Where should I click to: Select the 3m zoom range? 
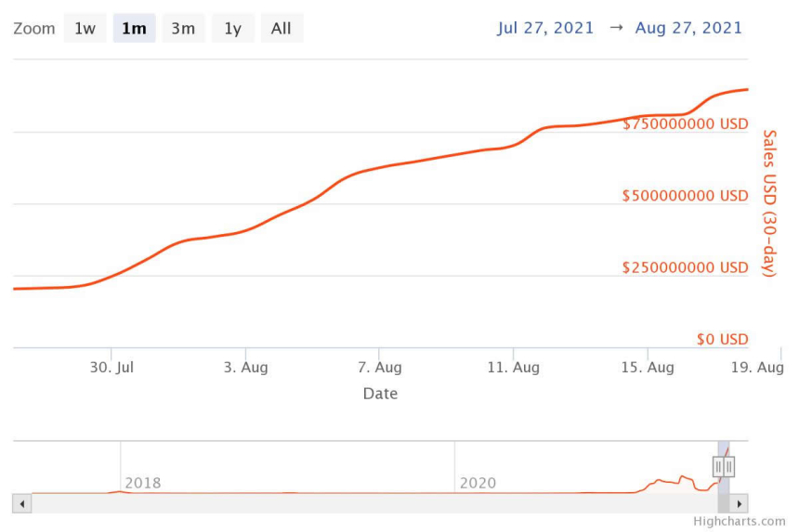tap(183, 28)
